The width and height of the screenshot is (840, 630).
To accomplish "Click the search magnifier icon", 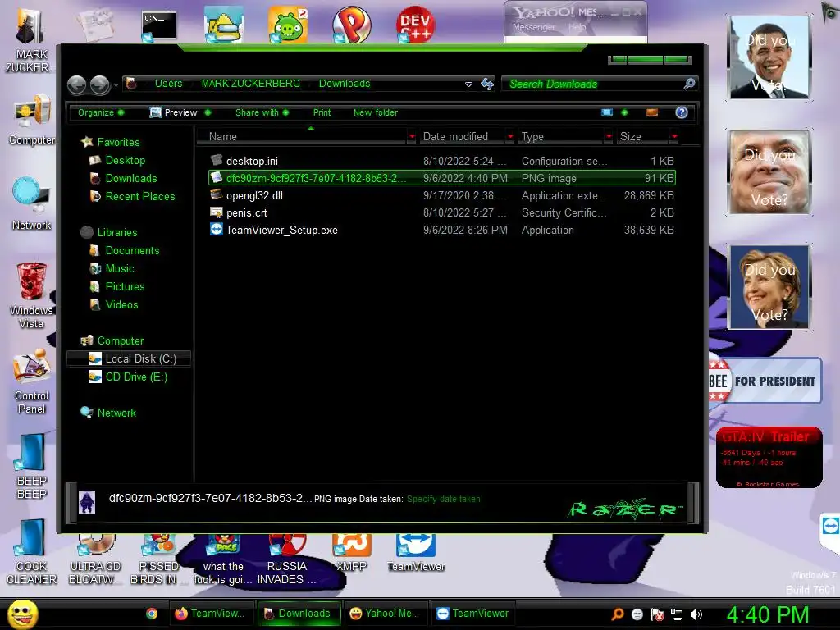I will click(x=689, y=84).
